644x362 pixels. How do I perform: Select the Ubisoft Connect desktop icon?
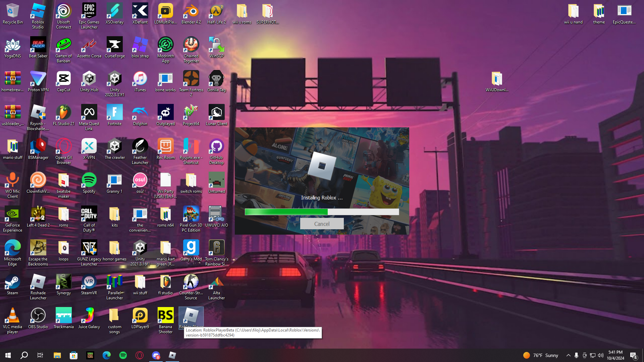(63, 16)
